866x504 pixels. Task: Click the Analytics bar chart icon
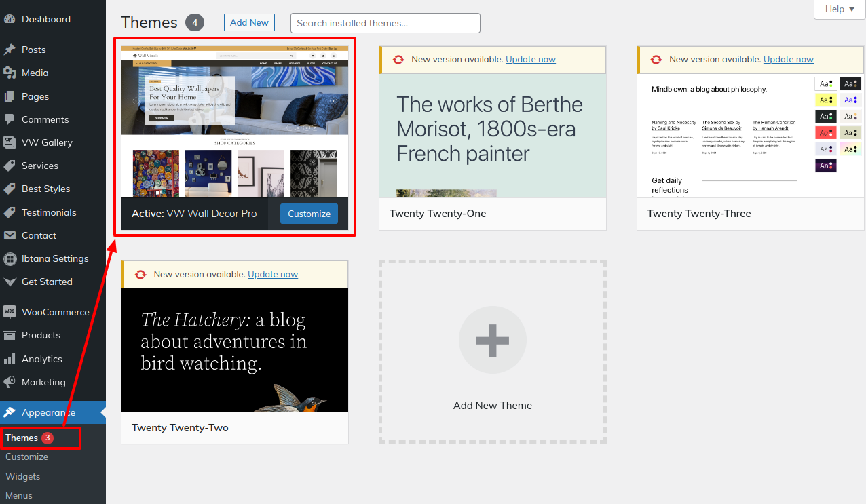pos(10,359)
